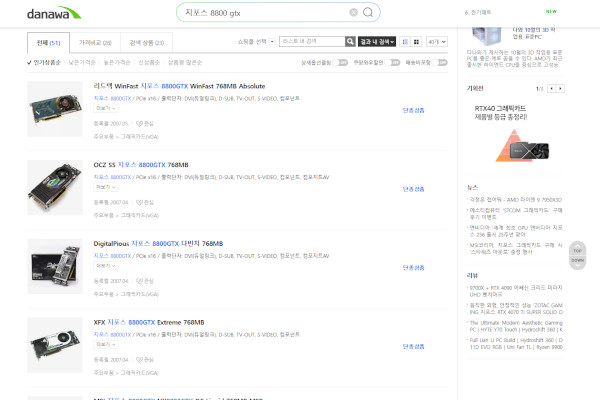Open news item about 'STCOM 그래픽카드' 이벤트
600x400 pixels.
pyautogui.click(x=515, y=214)
